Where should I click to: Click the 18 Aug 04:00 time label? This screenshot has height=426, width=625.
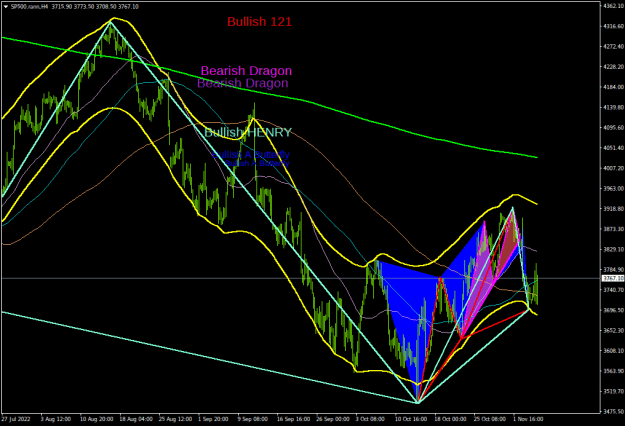pos(136,419)
